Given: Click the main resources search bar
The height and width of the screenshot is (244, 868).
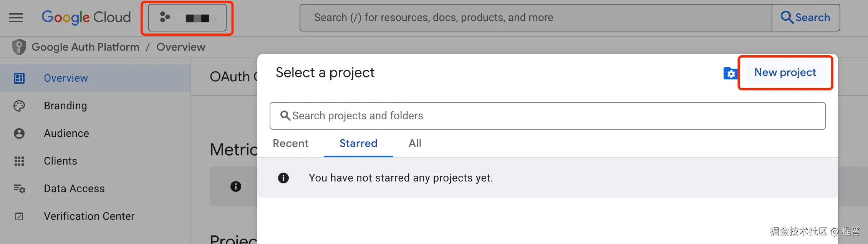Looking at the screenshot, I should click(536, 17).
